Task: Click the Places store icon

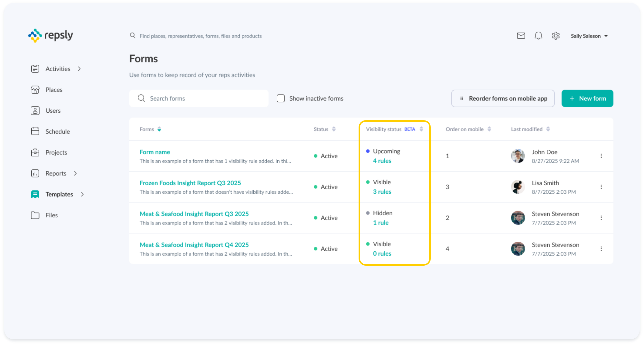Action: pos(35,90)
